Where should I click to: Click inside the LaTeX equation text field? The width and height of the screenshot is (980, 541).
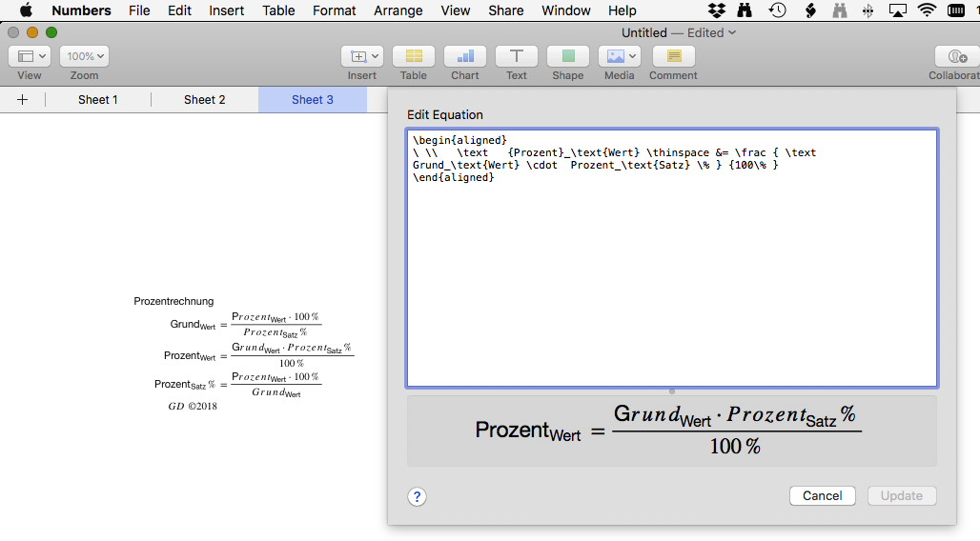point(671,276)
